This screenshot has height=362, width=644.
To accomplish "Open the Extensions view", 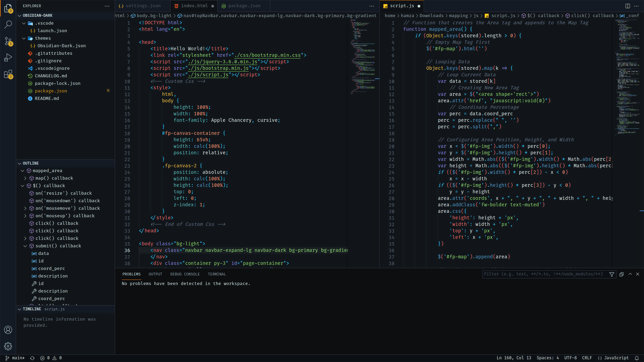I will [8, 74].
